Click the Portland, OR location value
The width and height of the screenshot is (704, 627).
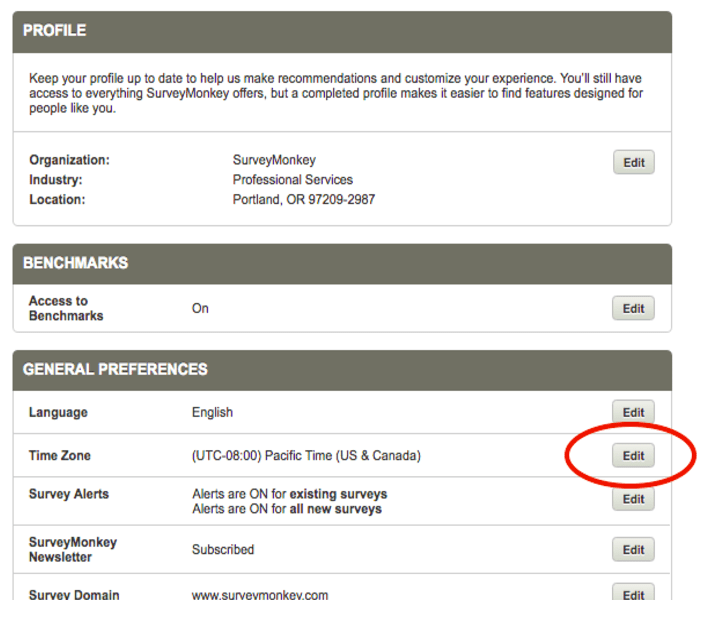(304, 199)
